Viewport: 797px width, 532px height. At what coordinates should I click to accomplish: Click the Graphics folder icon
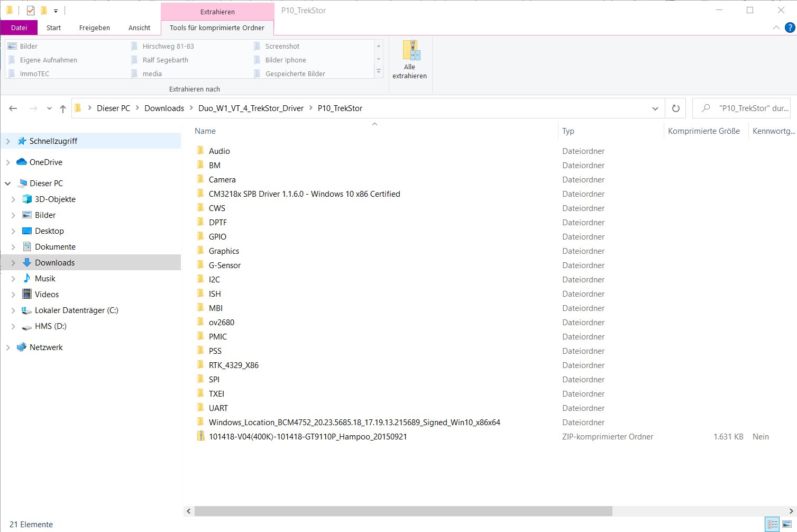coord(200,251)
